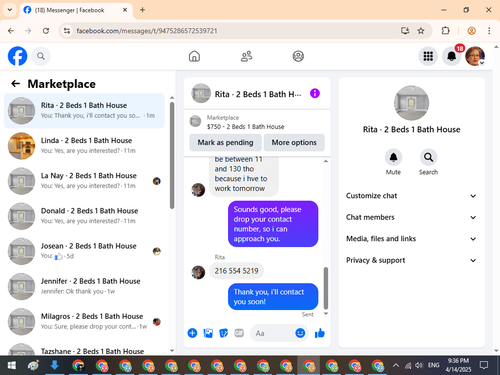Screen dimensions: 500x375
Task: Click More options button
Action: [294, 142]
